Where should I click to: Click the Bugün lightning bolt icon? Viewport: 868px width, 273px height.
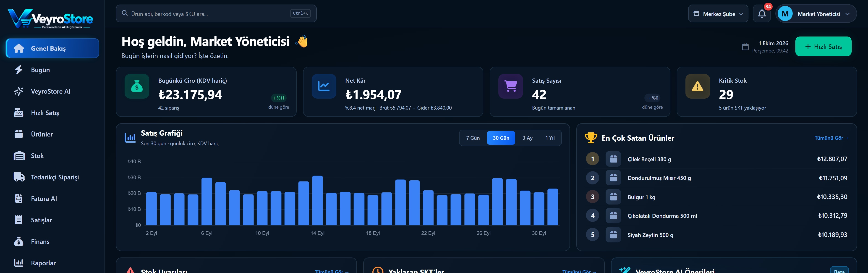[x=19, y=70]
